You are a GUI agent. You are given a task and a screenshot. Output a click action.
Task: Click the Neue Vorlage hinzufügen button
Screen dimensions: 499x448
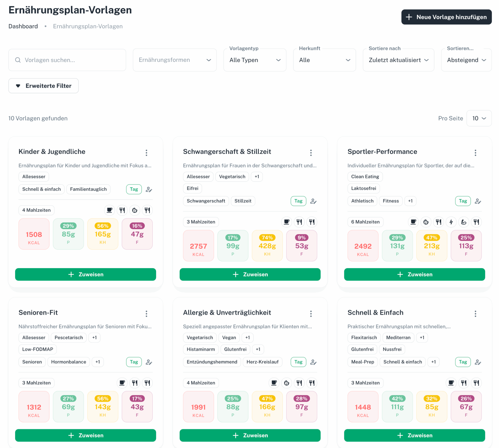pyautogui.click(x=446, y=17)
